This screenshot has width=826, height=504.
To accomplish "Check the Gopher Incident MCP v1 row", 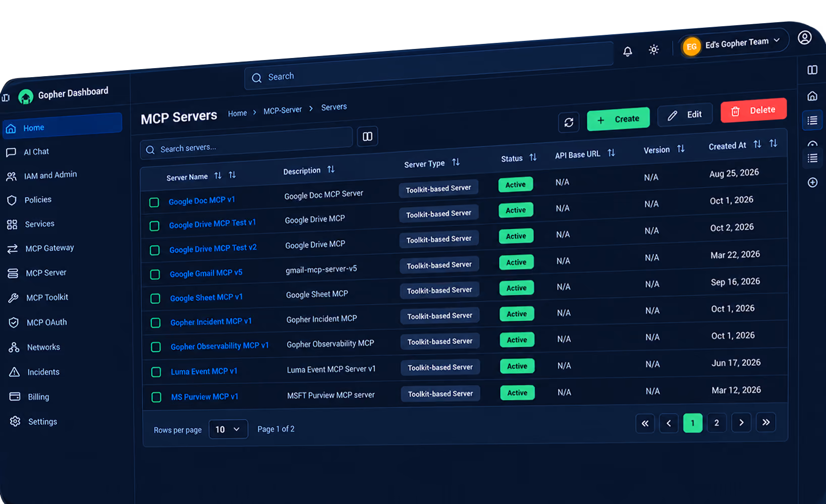I will point(156,323).
